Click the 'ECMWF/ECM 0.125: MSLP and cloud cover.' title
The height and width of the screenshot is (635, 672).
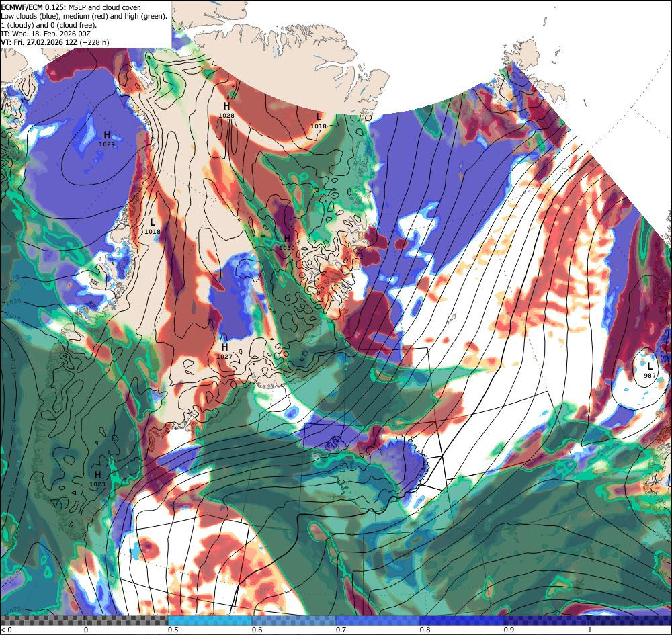coord(71,7)
